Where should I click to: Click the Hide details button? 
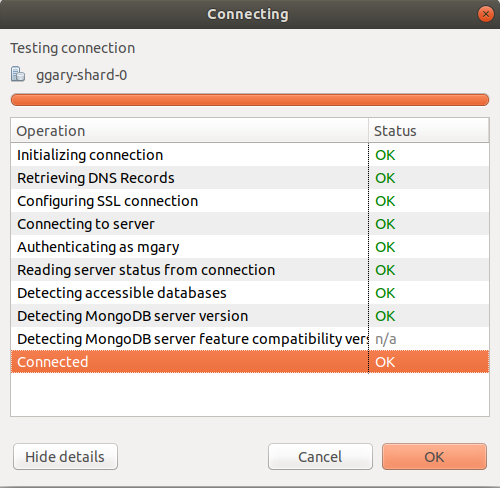tap(65, 457)
